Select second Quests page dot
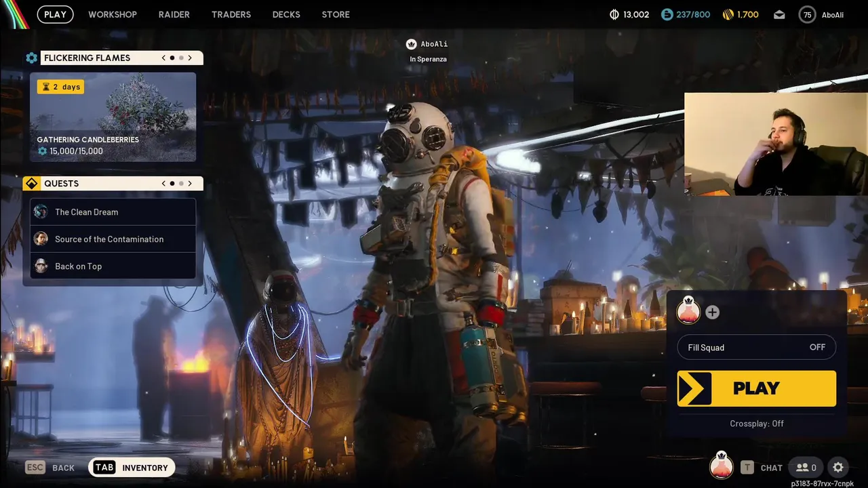This screenshot has height=488, width=868. click(181, 184)
